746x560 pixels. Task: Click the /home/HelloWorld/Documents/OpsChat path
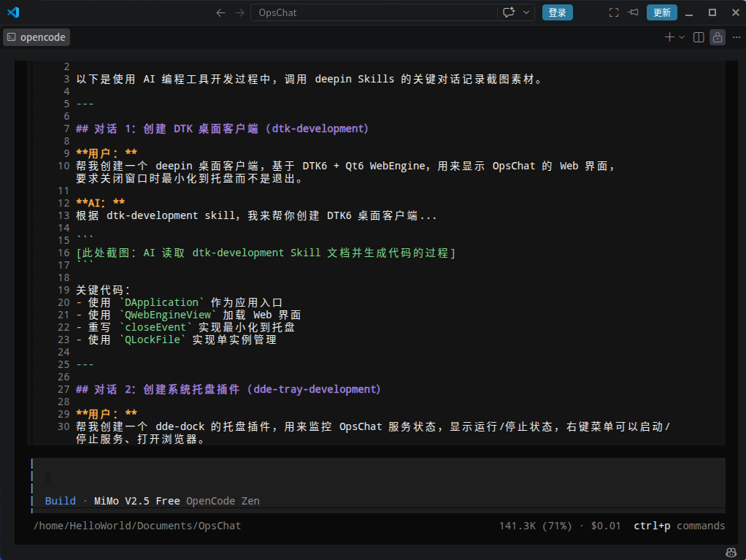(x=137, y=526)
